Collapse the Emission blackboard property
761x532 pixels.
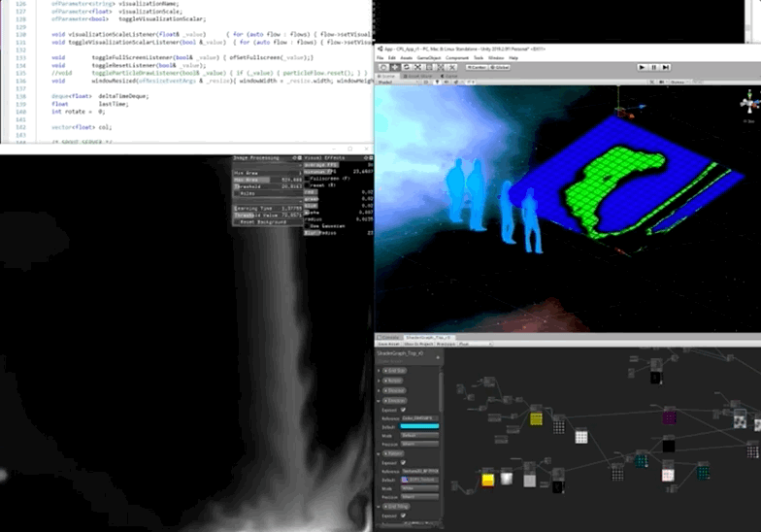pos(379,401)
